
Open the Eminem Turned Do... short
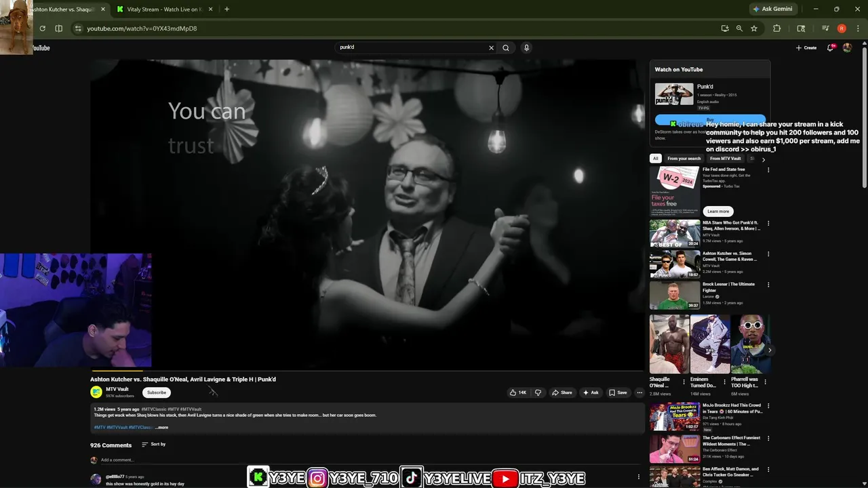pyautogui.click(x=709, y=344)
